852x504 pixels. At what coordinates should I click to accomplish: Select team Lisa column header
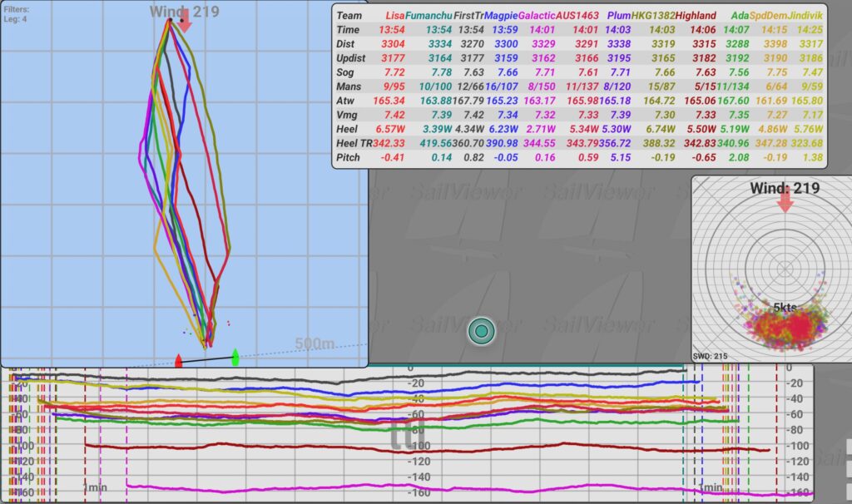click(395, 16)
